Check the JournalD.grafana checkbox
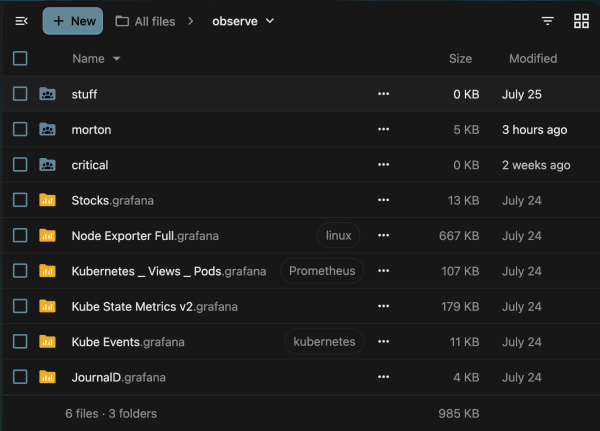The image size is (600, 431). point(20,377)
